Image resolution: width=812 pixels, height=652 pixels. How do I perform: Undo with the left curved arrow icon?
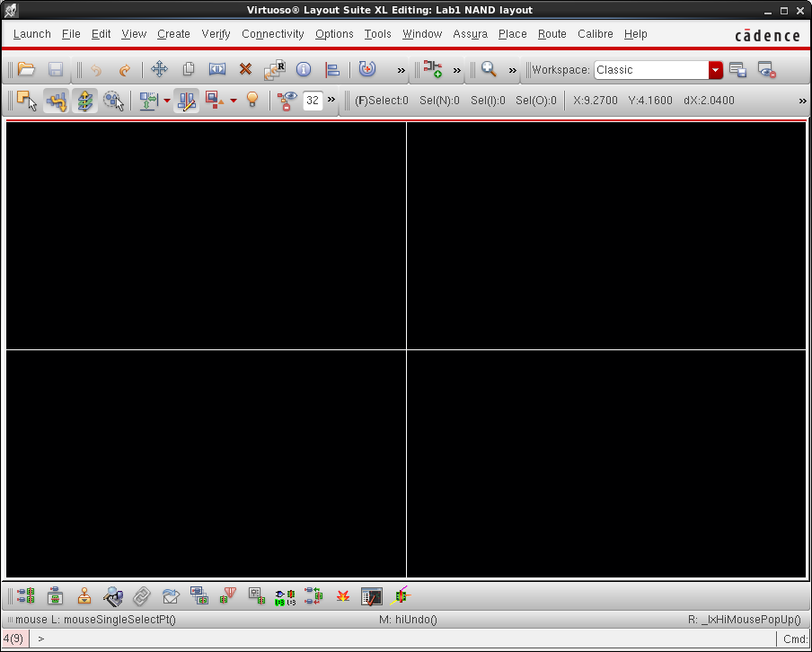coord(96,70)
